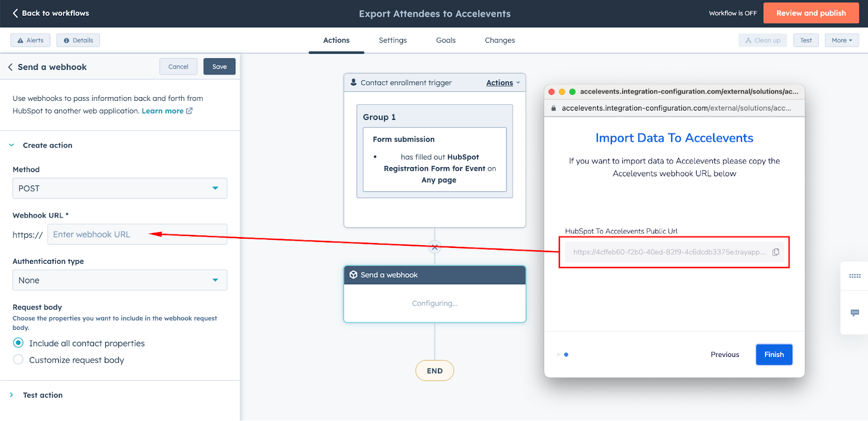The width and height of the screenshot is (868, 421).
Task: Close the Accelevents popup with red button
Action: tap(552, 92)
